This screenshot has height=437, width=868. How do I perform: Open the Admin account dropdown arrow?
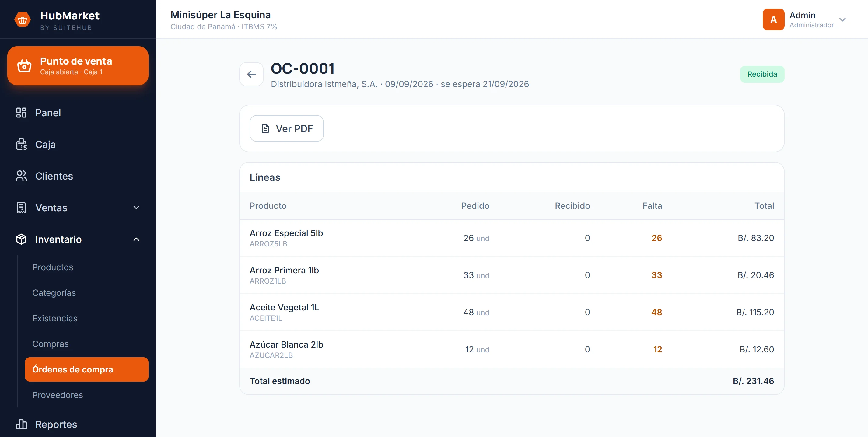[x=842, y=19]
